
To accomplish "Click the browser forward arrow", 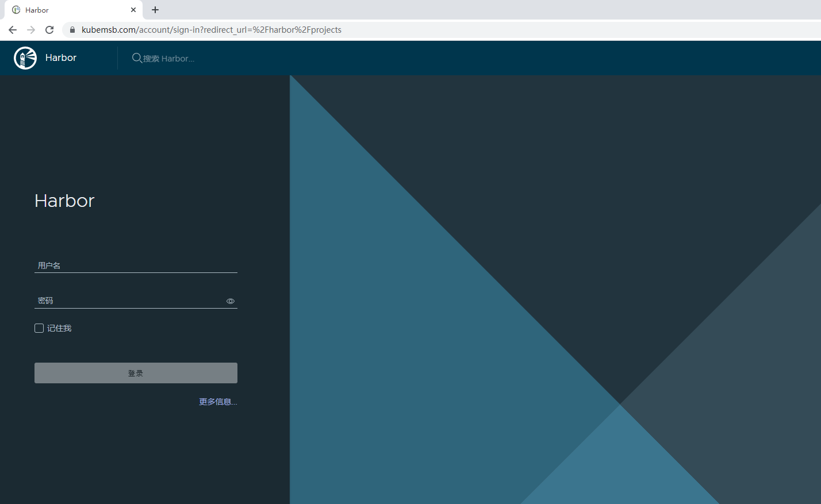I will pos(31,30).
